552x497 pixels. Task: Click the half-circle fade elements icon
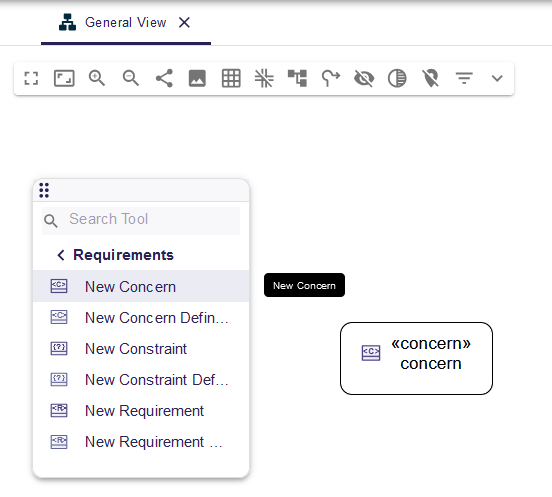(x=397, y=78)
